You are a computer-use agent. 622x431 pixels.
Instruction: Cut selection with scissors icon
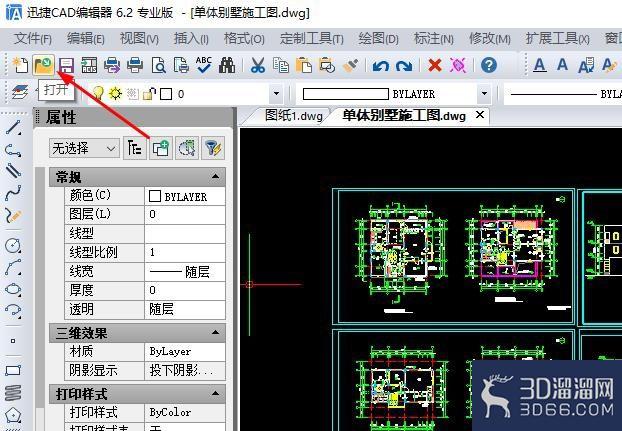click(x=258, y=65)
